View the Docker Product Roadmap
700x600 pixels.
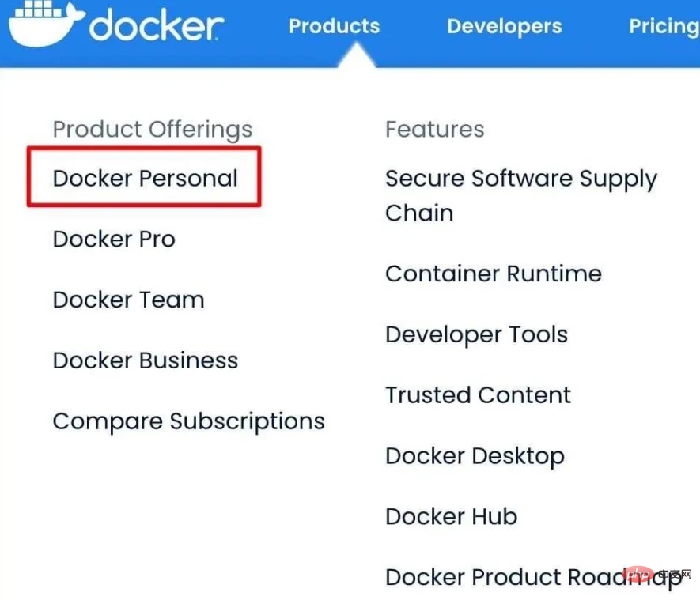coord(534,578)
